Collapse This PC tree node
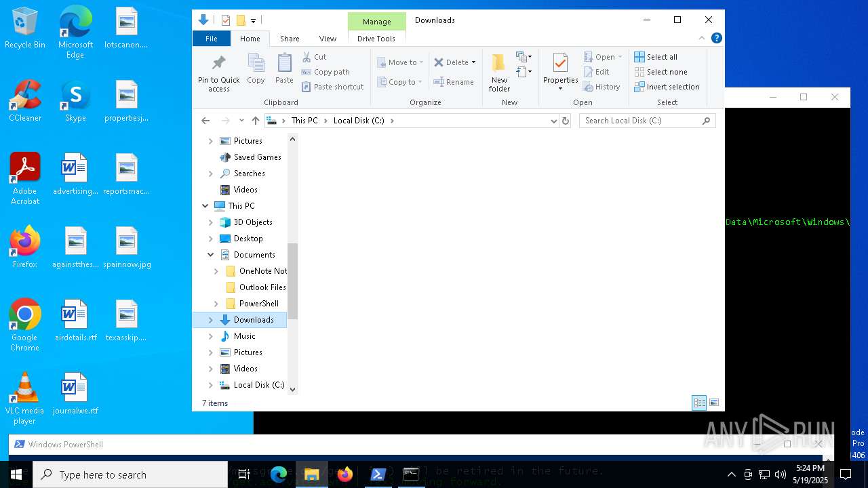Image resolution: width=868 pixels, height=488 pixels. click(205, 206)
